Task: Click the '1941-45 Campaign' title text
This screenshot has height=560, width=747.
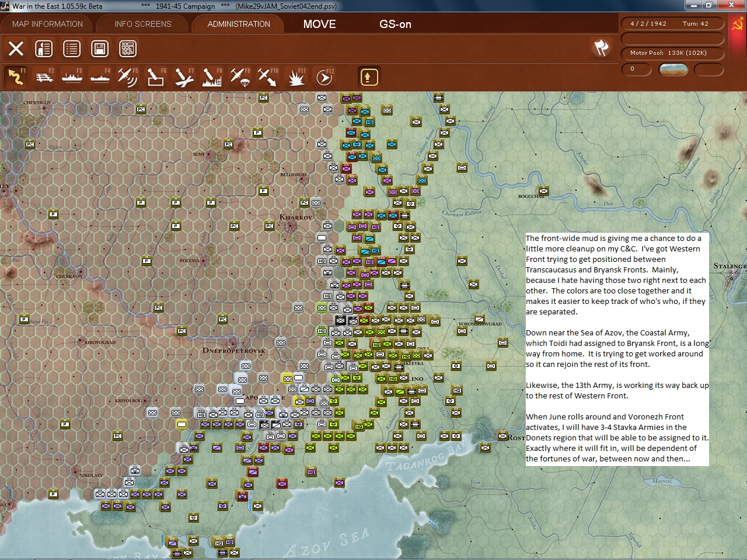Action: (x=185, y=6)
